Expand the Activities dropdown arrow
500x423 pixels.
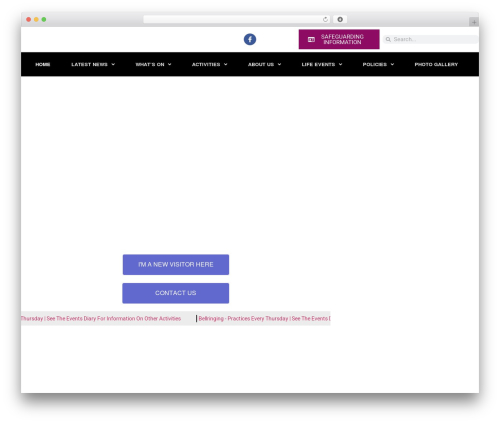226,64
